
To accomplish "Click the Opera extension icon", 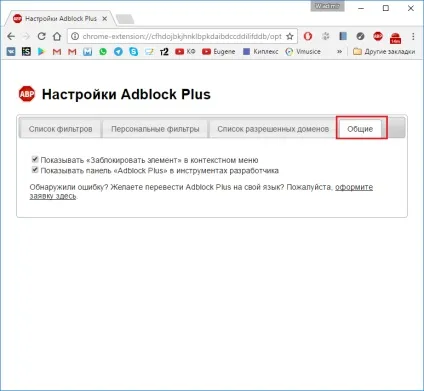I will [308, 36].
